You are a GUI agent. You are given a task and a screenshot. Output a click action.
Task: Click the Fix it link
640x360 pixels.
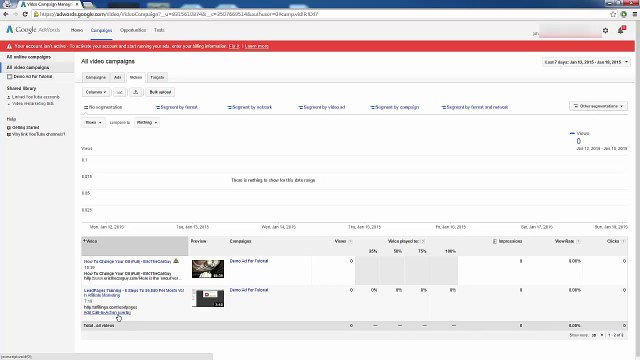[234, 46]
